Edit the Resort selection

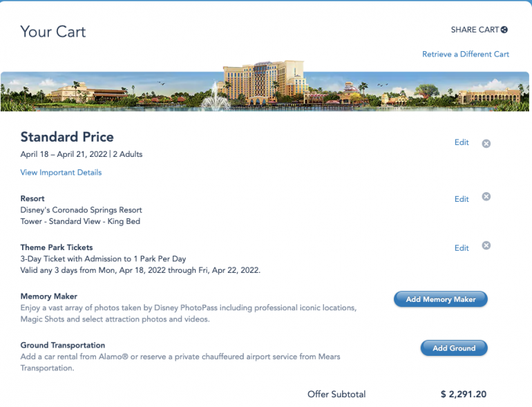click(x=462, y=199)
